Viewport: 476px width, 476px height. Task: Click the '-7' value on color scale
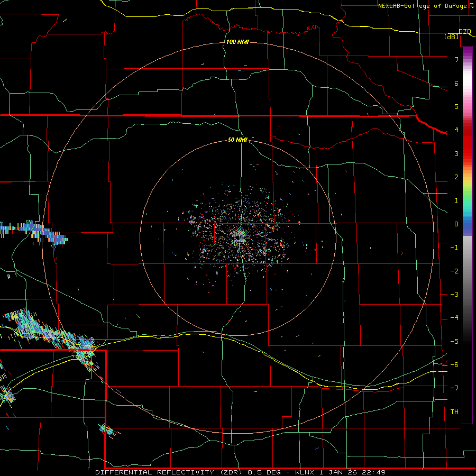tap(454, 388)
